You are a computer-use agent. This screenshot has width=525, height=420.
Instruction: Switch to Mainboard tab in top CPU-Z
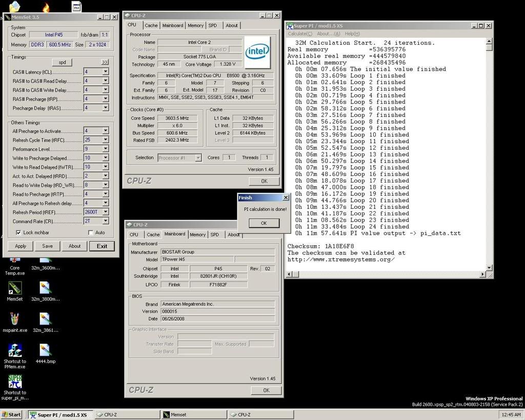pyautogui.click(x=173, y=26)
